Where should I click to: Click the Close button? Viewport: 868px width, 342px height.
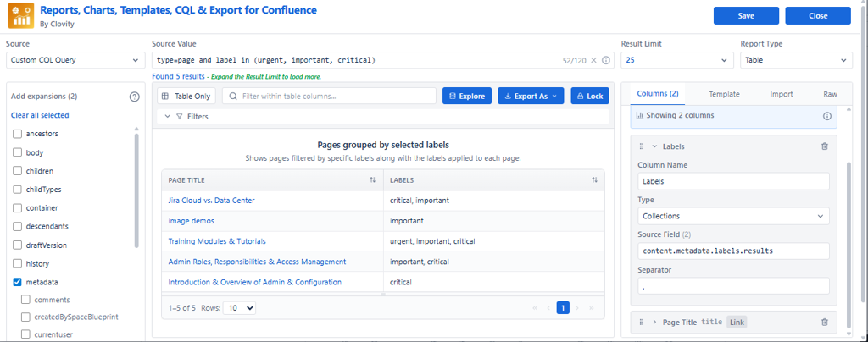(818, 15)
